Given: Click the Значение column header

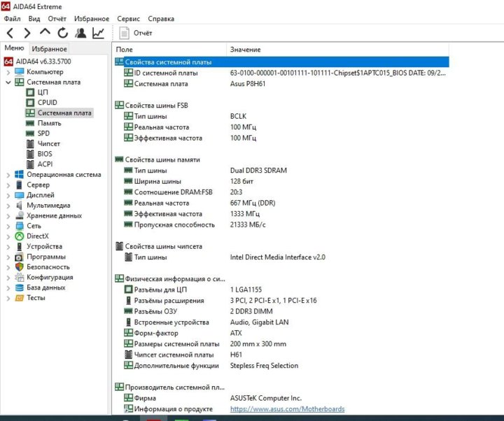Looking at the screenshot, I should click(x=245, y=50).
